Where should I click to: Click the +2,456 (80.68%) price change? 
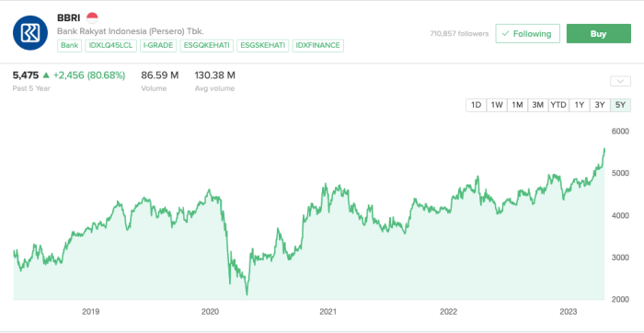[89, 75]
